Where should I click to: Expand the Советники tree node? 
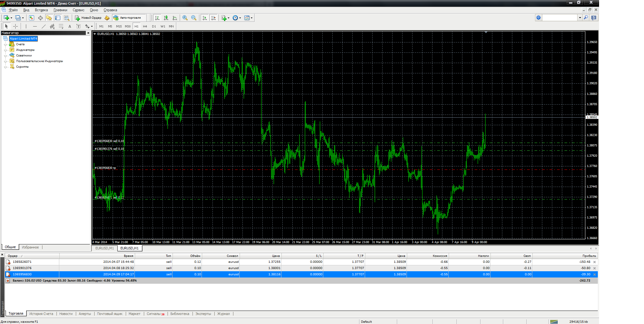(x=5, y=56)
